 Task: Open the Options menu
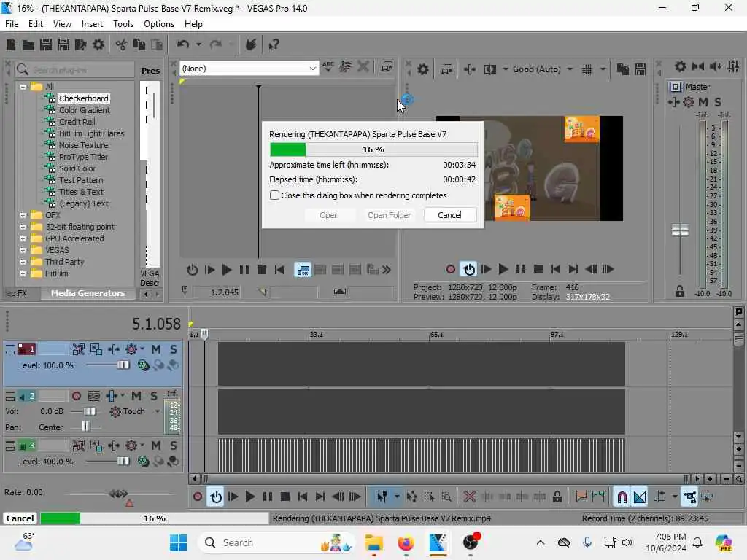(x=158, y=24)
